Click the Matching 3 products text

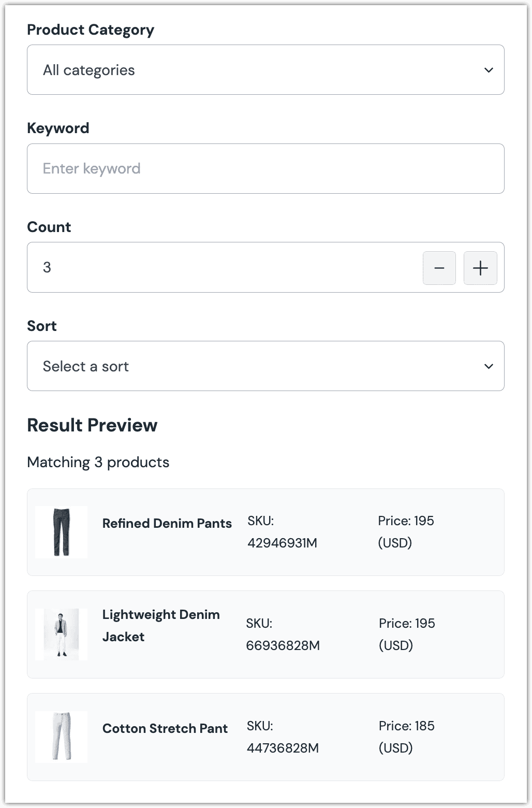tap(98, 462)
